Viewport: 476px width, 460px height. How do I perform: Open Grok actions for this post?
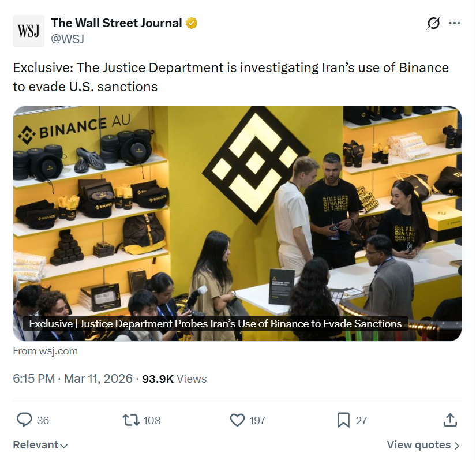tap(432, 23)
